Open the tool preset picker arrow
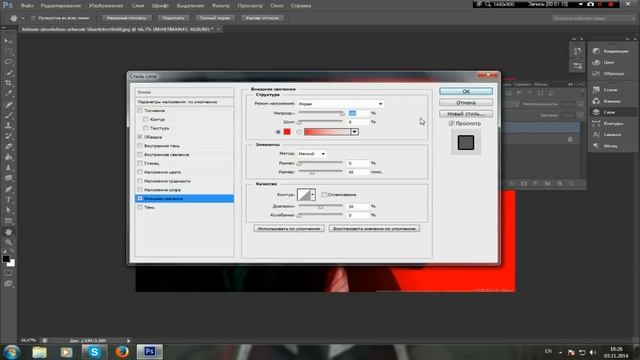 point(23,18)
